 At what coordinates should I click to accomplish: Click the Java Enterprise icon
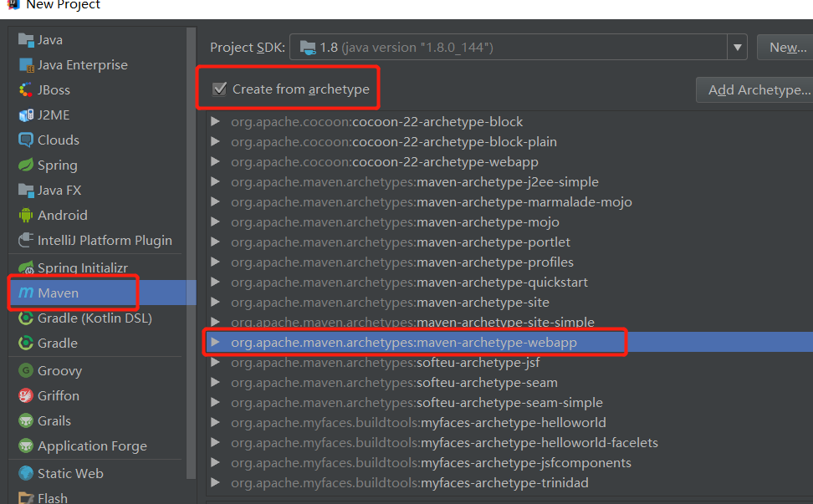(26, 64)
